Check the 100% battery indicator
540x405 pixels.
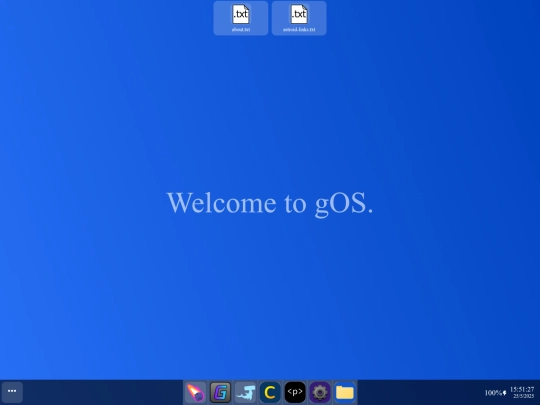(x=496, y=393)
